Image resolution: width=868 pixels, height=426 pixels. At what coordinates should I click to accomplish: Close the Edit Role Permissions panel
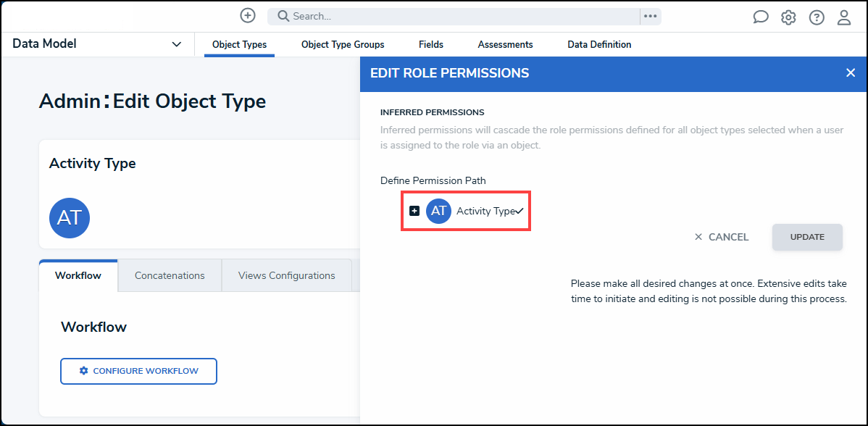tap(851, 72)
